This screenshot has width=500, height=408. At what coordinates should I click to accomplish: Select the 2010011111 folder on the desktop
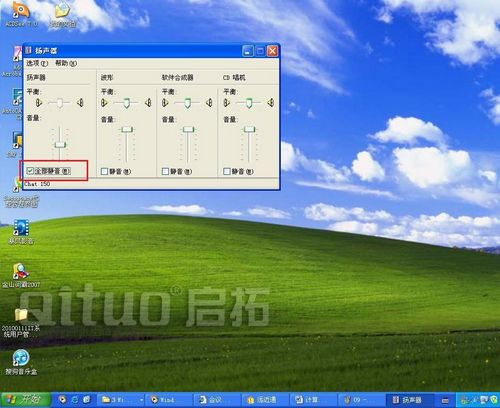21,323
